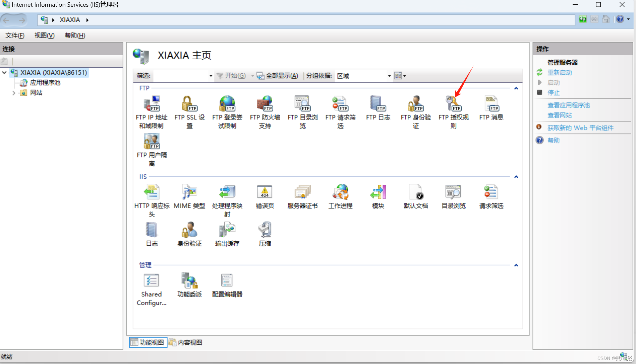Open FTP SSL 设置 icon
The image size is (636, 364).
tap(189, 112)
